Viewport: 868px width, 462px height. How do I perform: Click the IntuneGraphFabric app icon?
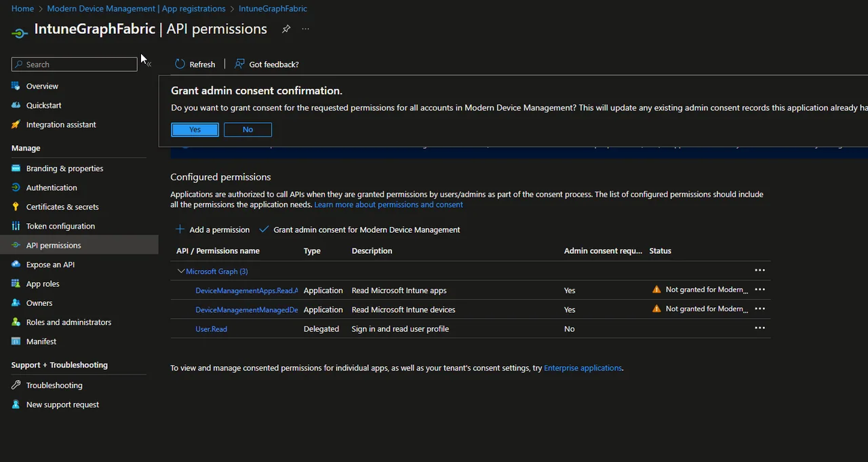(x=20, y=33)
